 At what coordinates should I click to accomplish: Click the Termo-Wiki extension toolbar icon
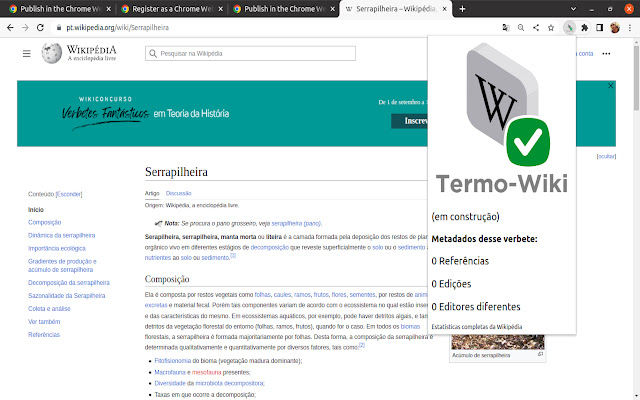point(569,28)
